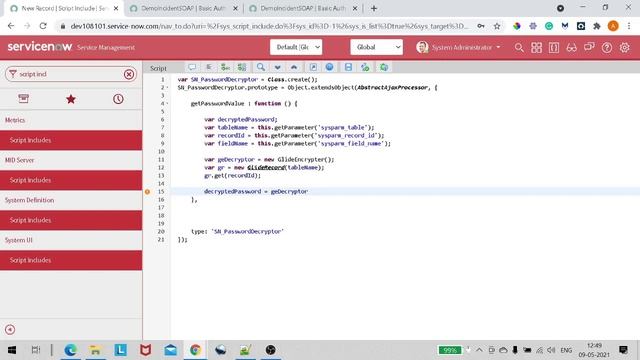Click save icon in script toolbar
The height and width of the screenshot is (360, 640).
click(x=348, y=67)
